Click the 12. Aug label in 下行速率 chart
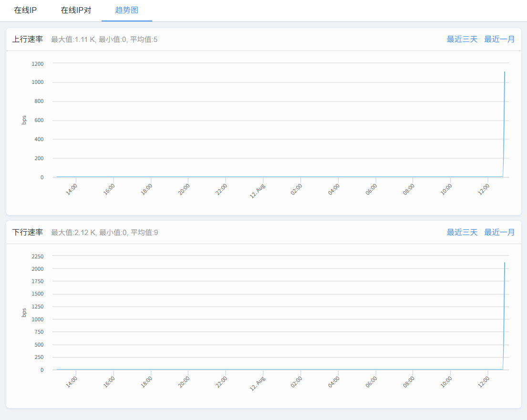527x420 pixels. point(258,384)
